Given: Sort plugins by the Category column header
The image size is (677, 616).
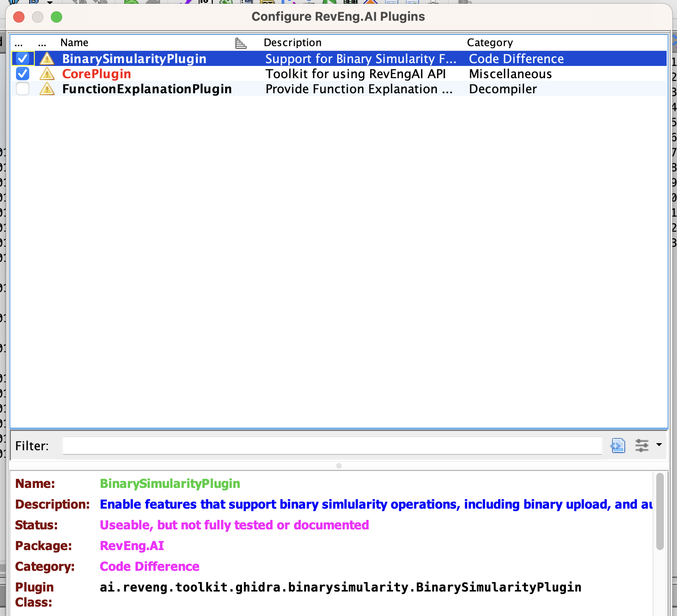Looking at the screenshot, I should click(490, 42).
